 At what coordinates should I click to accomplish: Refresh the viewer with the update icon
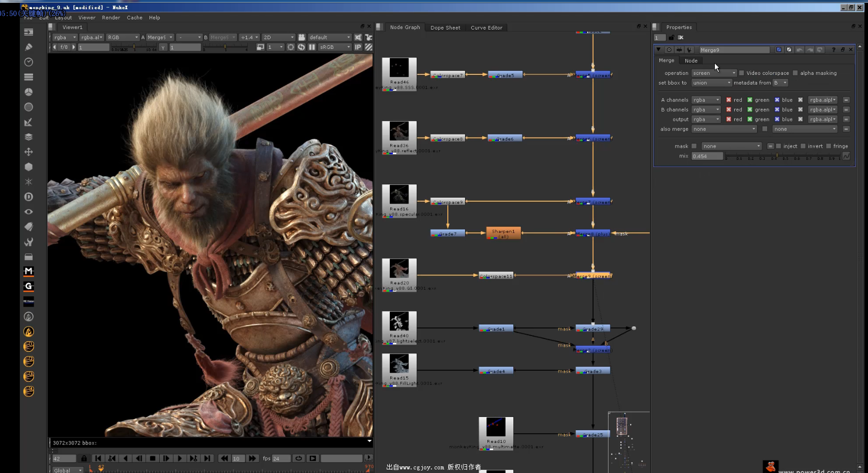(301, 47)
